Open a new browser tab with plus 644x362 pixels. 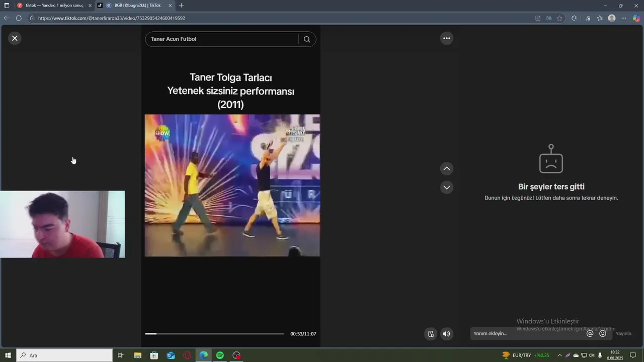click(x=181, y=6)
